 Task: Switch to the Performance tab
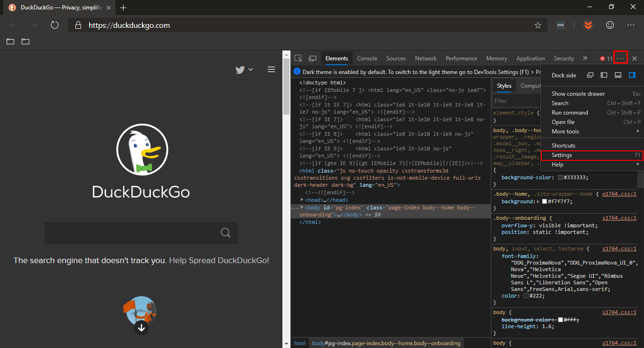[462, 58]
